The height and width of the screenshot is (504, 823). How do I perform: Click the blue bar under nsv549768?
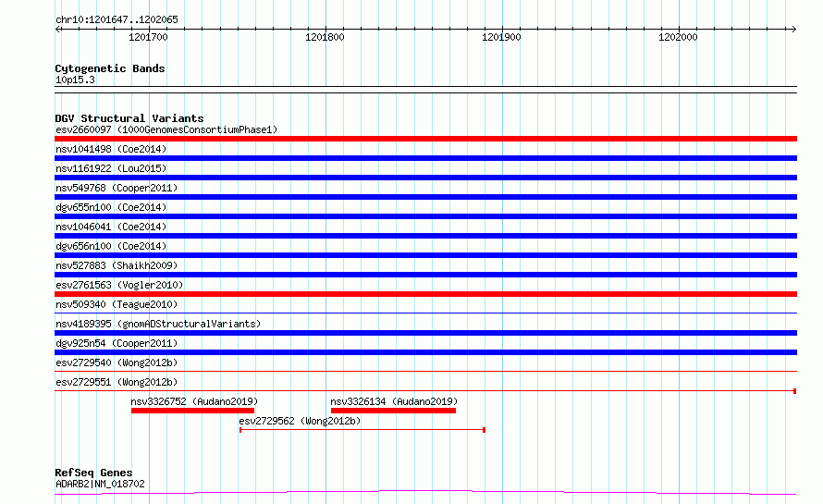pos(425,197)
